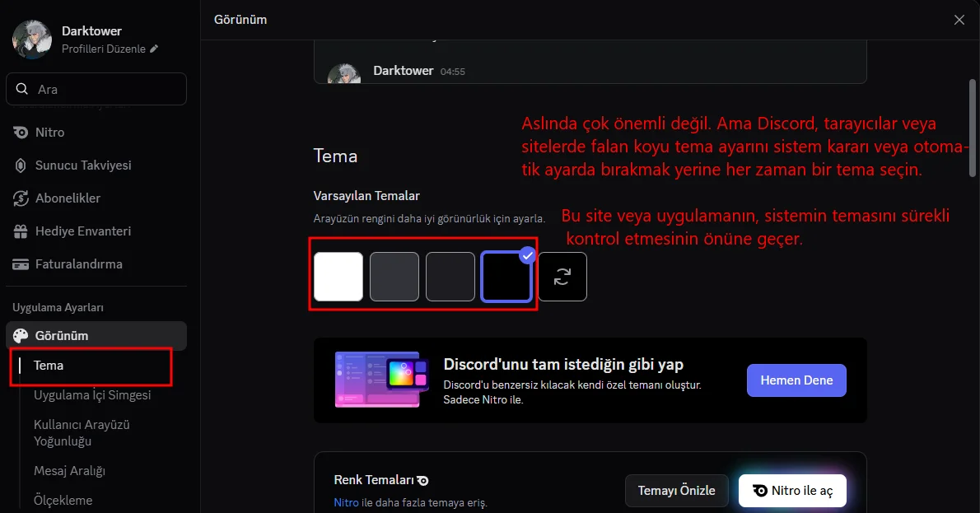Open Sunucu Takviyesi settings
Screen dimensions: 980x513
point(96,166)
